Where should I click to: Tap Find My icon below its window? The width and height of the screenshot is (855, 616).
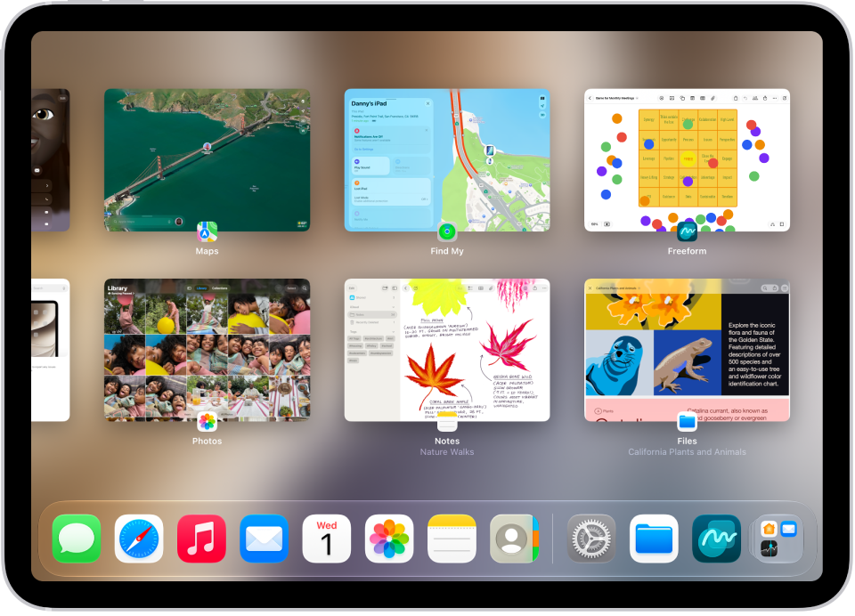click(447, 232)
